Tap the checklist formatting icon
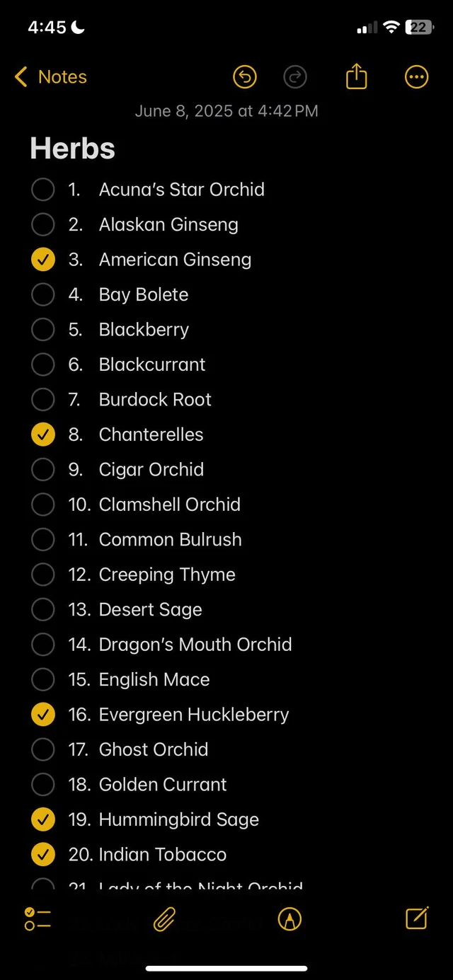The width and height of the screenshot is (453, 980). pyautogui.click(x=38, y=918)
